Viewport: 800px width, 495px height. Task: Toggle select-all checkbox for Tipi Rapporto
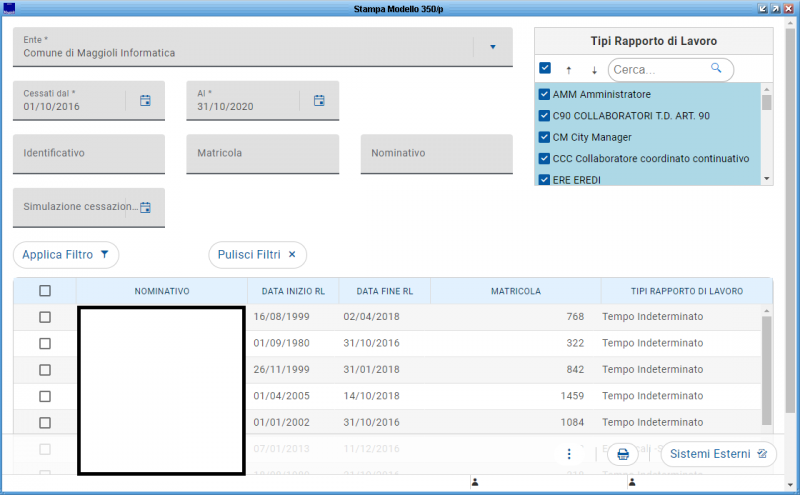click(545, 68)
